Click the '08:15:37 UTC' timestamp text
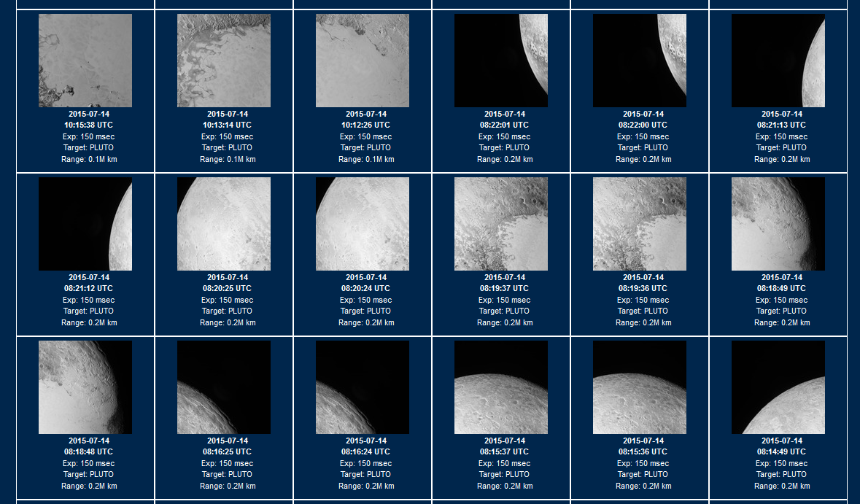 tap(505, 452)
